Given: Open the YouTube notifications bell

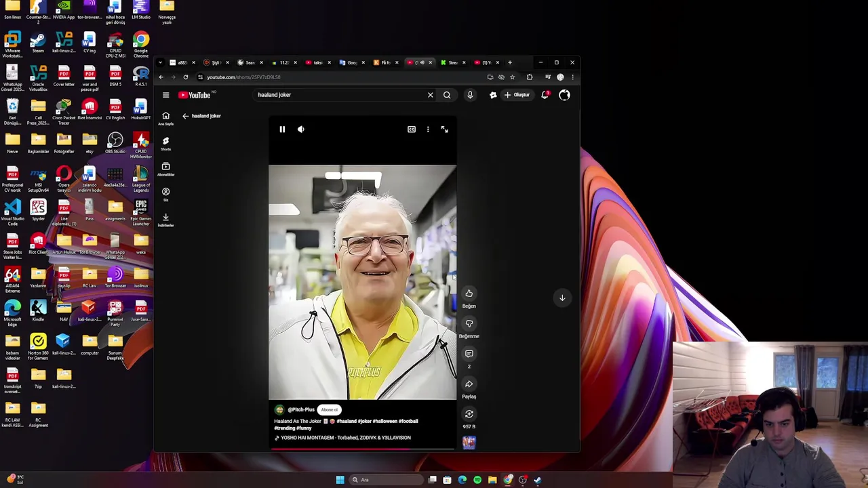Looking at the screenshot, I should tap(545, 95).
